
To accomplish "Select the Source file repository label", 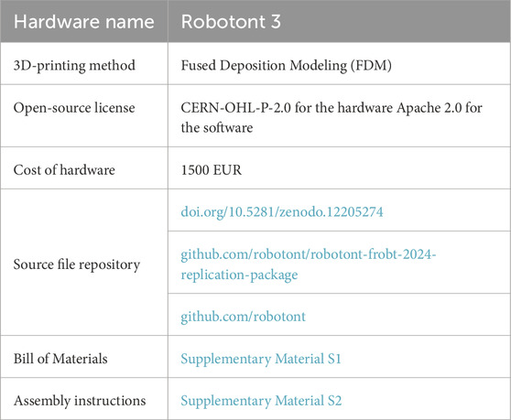I will 77,264.
